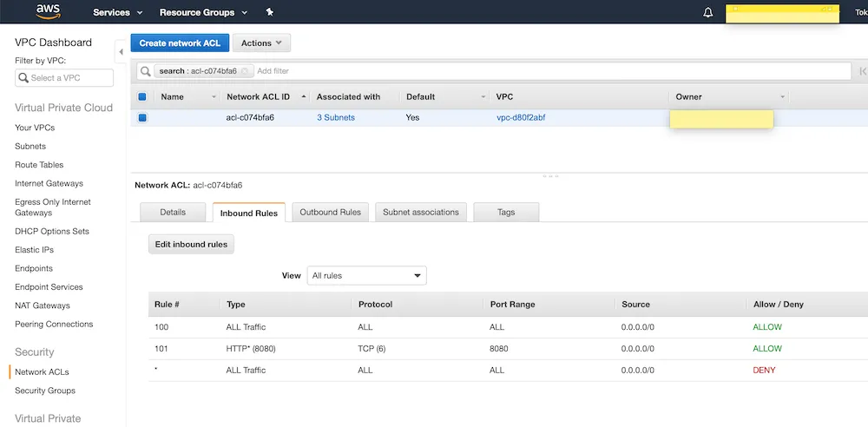Screen dimensions: 868x427
Task: Open the Subnet associations tab
Action: (x=421, y=212)
